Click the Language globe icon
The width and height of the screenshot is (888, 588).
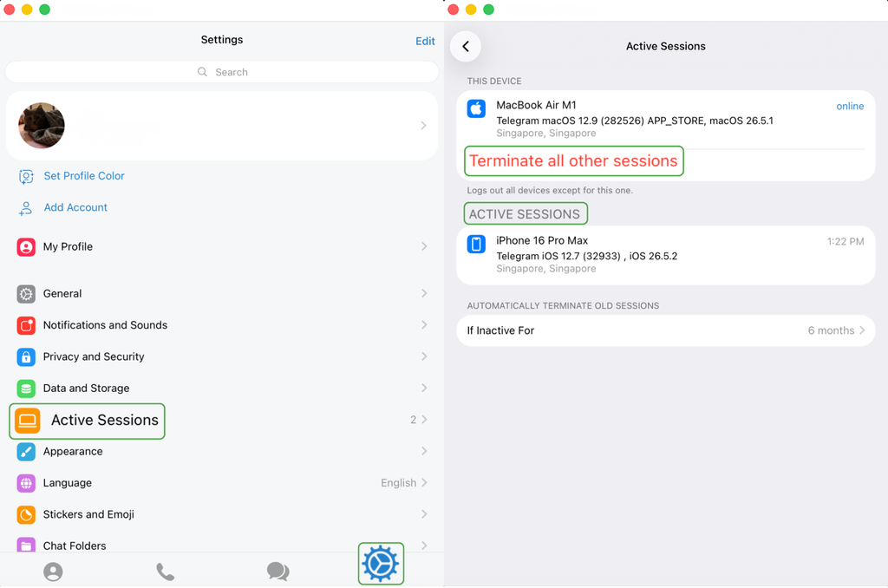(26, 483)
